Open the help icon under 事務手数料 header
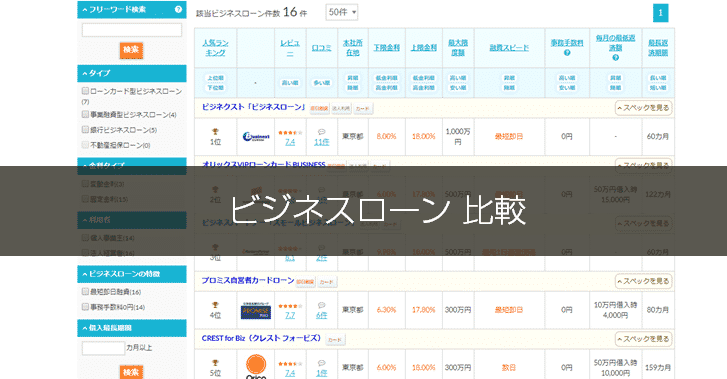 tap(567, 53)
